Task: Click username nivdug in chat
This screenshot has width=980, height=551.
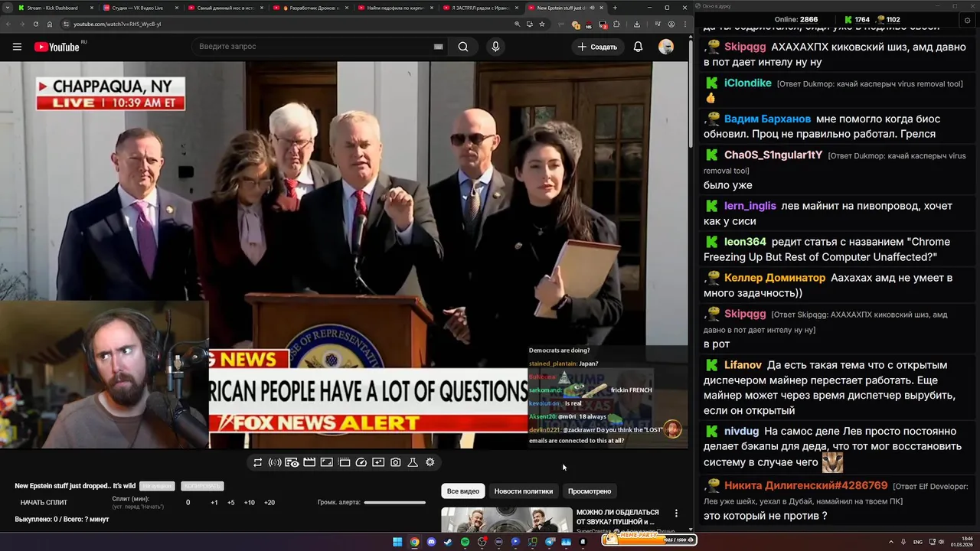Action: coord(741,431)
